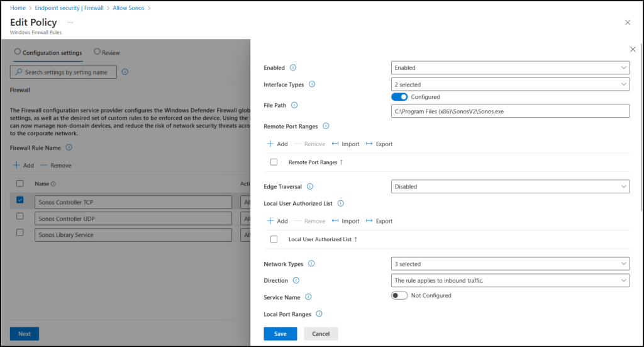Image resolution: width=644 pixels, height=347 pixels.
Task: Click the Cancel button
Action: coord(321,334)
